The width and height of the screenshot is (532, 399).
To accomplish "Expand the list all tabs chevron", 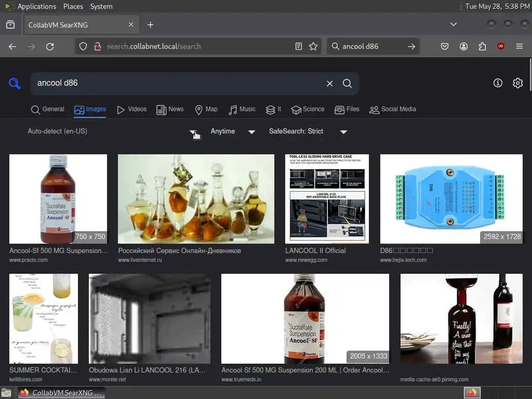I will pyautogui.click(x=453, y=24).
